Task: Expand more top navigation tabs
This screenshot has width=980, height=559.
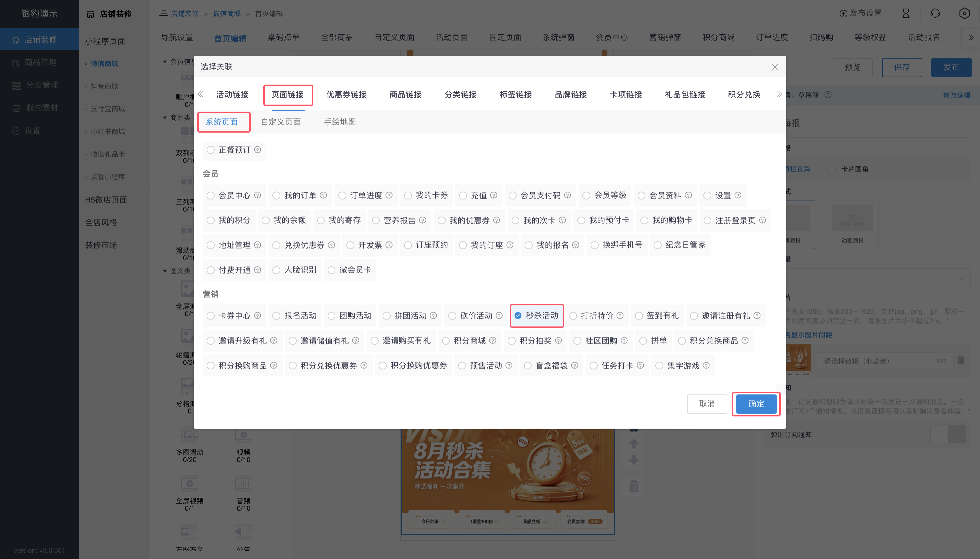Action: click(x=971, y=38)
